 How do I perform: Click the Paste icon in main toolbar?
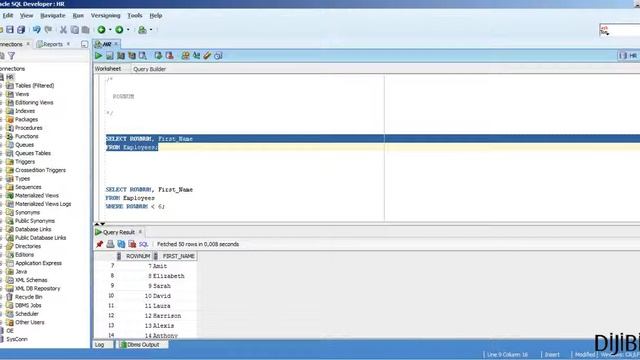tap(85, 29)
